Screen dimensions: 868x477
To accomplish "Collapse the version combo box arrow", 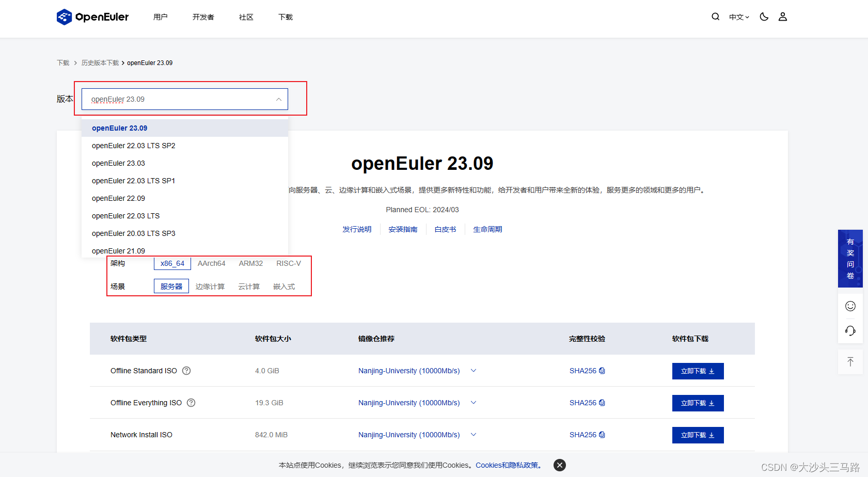I will click(279, 99).
